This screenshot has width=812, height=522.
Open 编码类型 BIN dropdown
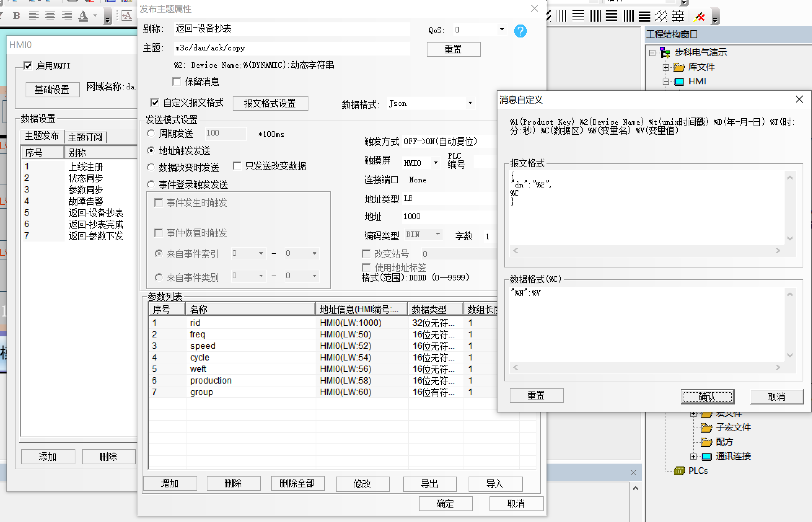tap(438, 234)
